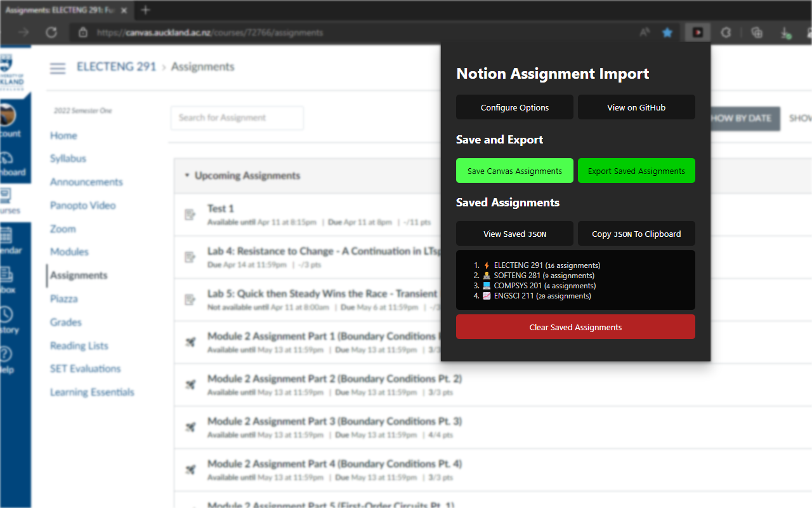Open SET Evaluations in course navigation

85,368
